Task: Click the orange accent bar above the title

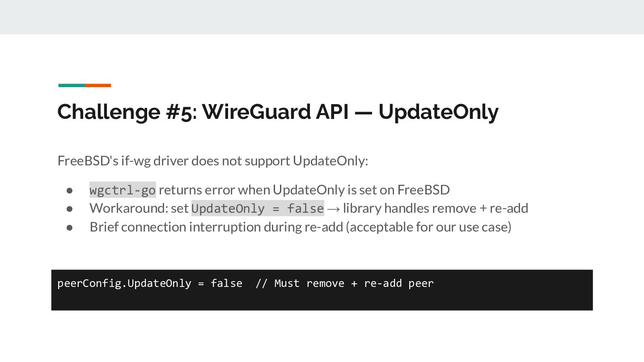Action: (x=98, y=85)
